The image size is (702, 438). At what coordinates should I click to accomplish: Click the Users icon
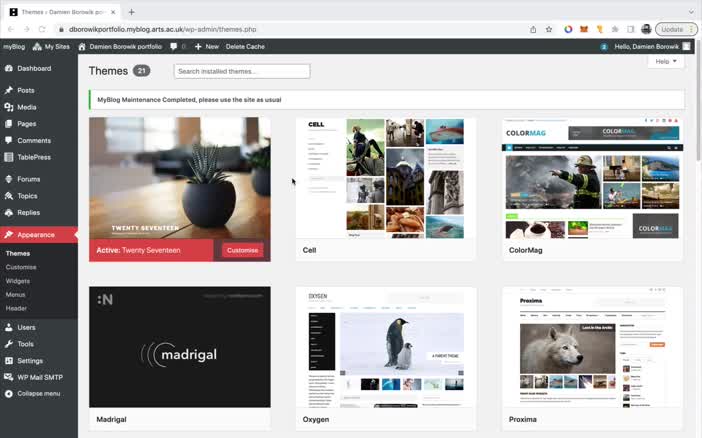(9, 327)
